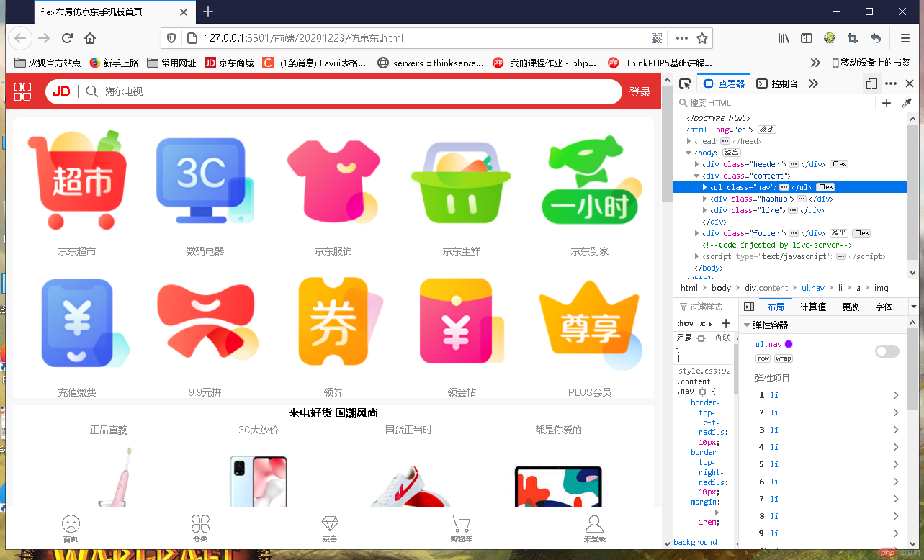924x560 pixels.
Task: Open the 领金帖 red envelope icon
Action: [462, 322]
